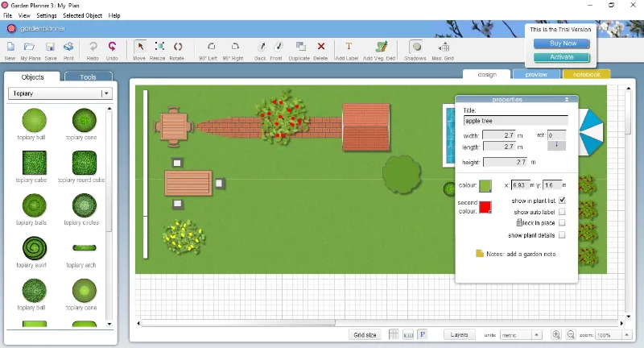Click Add Veg. Bed icon
This screenshot has height=348, width=644.
pyautogui.click(x=379, y=48)
